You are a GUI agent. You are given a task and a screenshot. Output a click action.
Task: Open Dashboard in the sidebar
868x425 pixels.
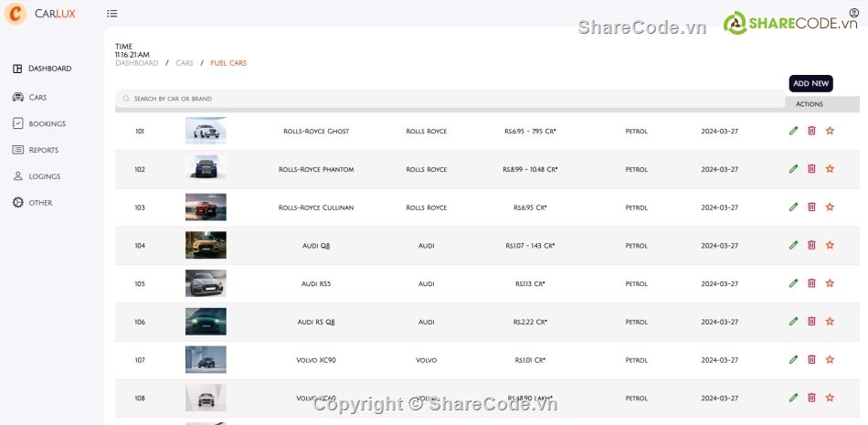pyautogui.click(x=42, y=69)
